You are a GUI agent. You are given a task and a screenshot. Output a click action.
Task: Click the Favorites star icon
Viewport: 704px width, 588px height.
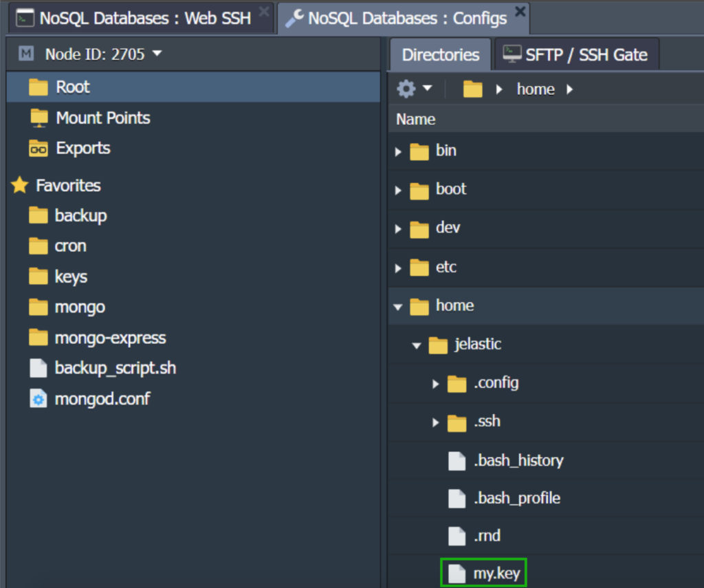(x=20, y=185)
